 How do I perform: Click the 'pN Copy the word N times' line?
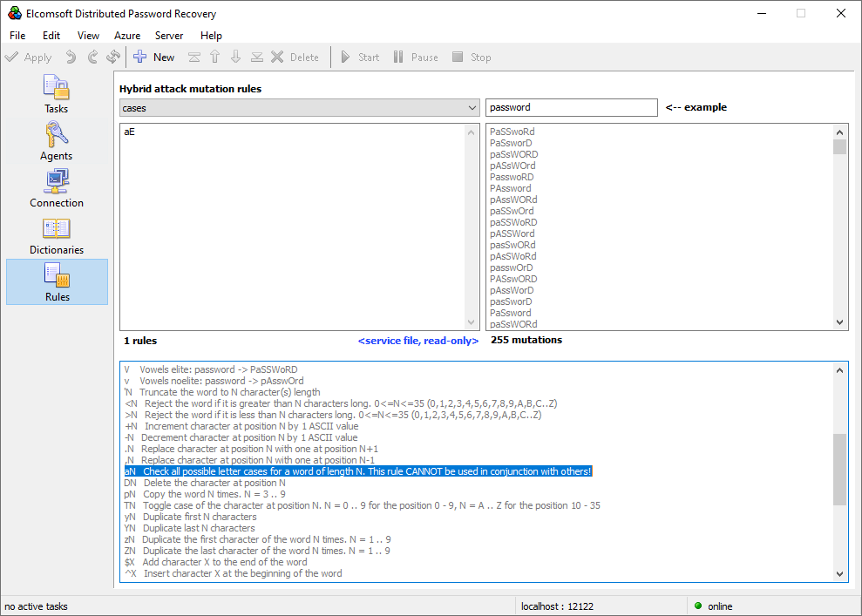[205, 494]
